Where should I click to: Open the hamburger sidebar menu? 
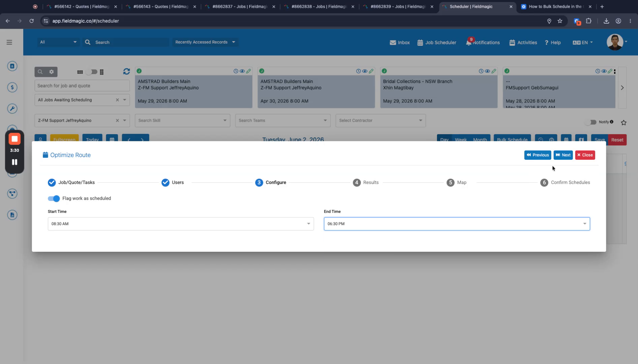[x=9, y=42]
